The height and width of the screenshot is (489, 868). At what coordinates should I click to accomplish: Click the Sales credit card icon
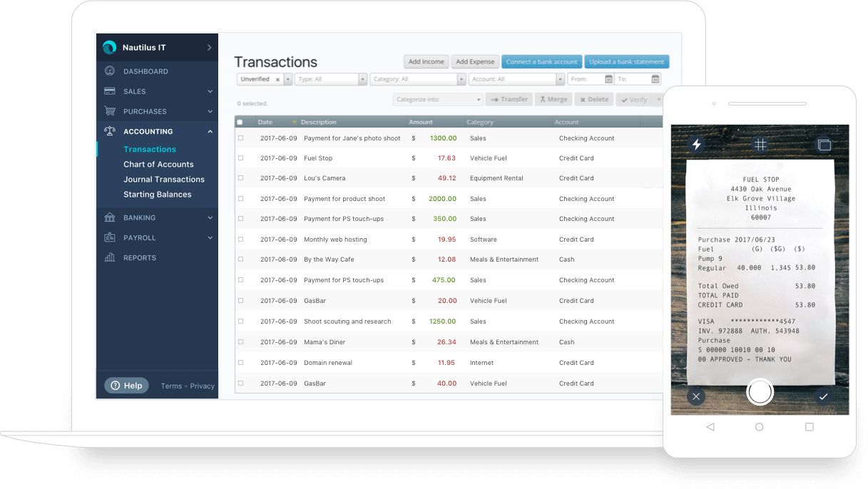point(109,91)
